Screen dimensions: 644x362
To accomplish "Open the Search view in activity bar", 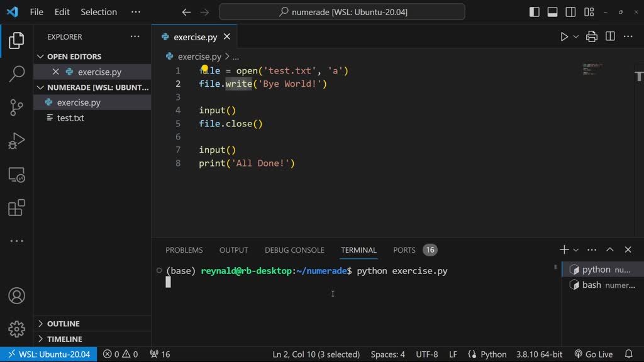I will 17,74.
